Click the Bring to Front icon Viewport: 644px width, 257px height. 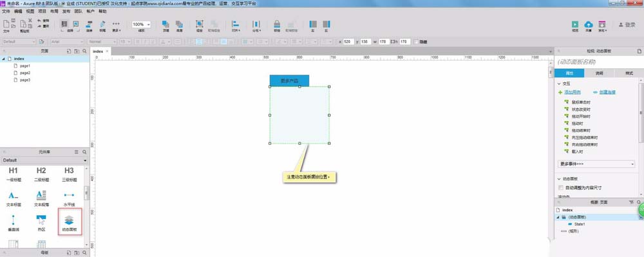[x=166, y=24]
